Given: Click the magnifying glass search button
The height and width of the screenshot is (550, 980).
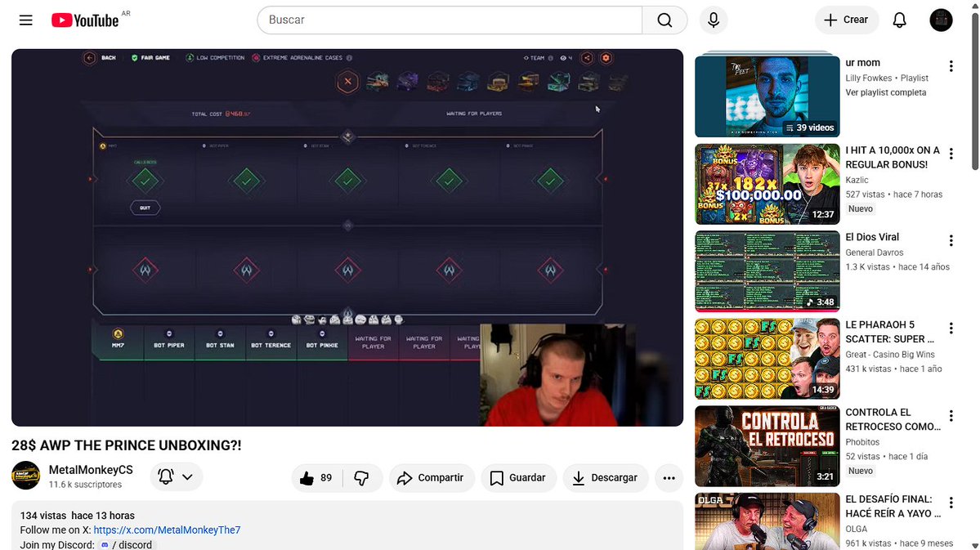Looking at the screenshot, I should (x=665, y=20).
